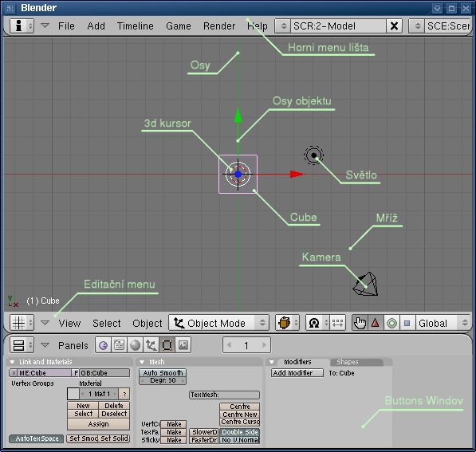Switch to Logic context button icon
Viewport: 476px width, 452px height.
point(103,345)
